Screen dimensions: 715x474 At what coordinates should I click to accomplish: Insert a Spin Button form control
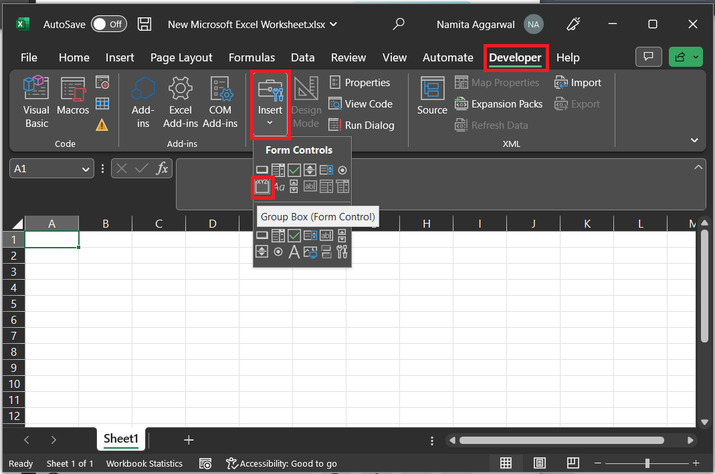coord(310,170)
